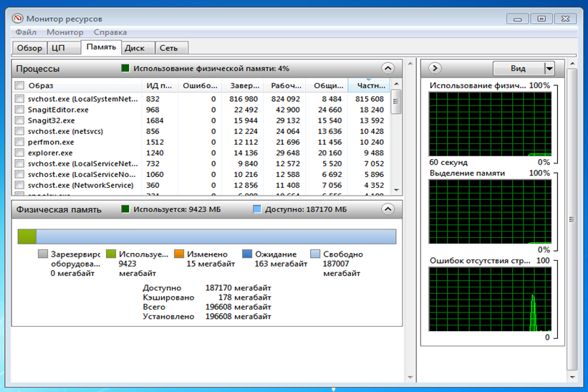Image resolution: width=588 pixels, height=392 pixels.
Task: Toggle the select-all 'Образ' header checkbox
Action: [x=20, y=86]
